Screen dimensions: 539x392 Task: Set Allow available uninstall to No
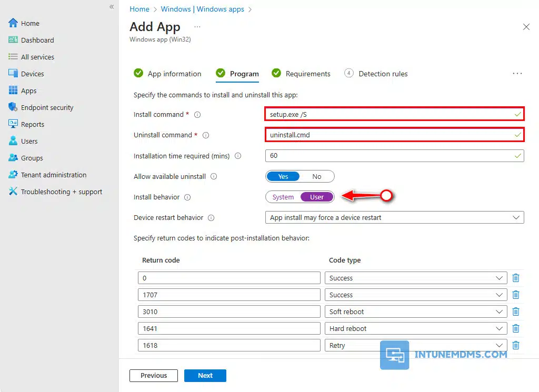click(x=317, y=177)
